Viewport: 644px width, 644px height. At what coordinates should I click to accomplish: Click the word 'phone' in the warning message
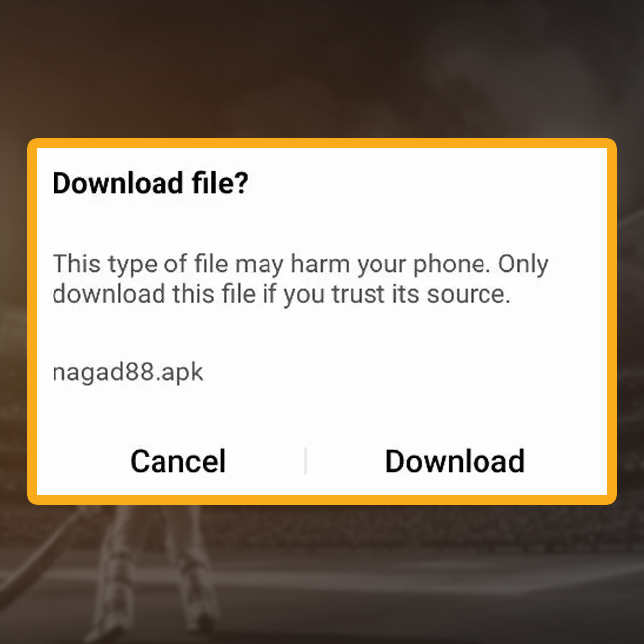[x=452, y=265]
